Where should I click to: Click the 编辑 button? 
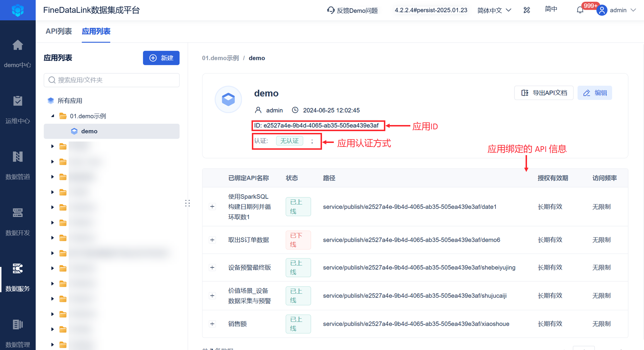point(595,93)
